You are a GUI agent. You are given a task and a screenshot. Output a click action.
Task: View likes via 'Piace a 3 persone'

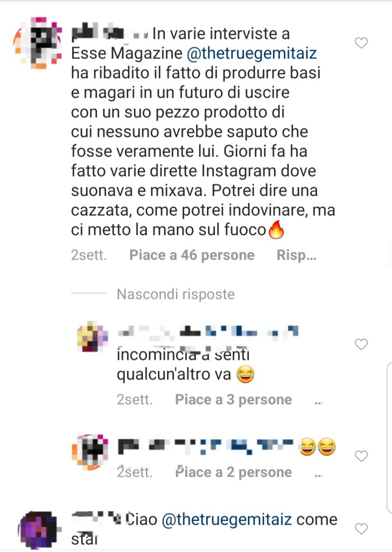(x=234, y=399)
